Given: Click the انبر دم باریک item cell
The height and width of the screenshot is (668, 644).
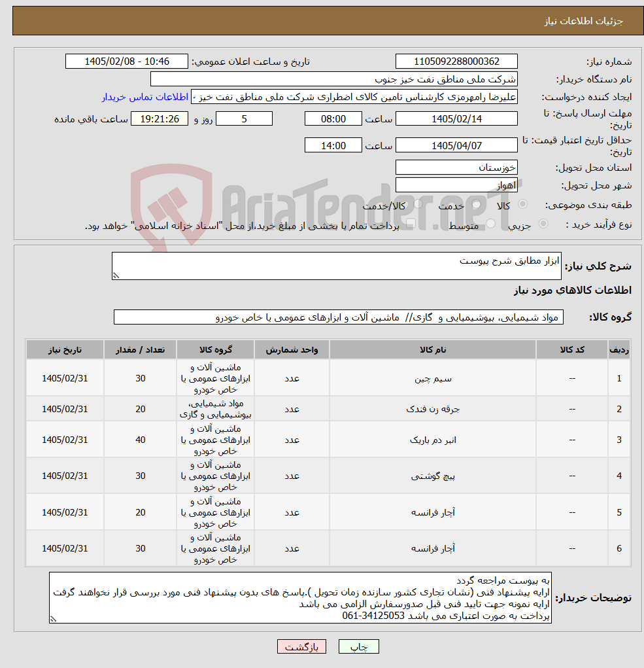Looking at the screenshot, I should pos(432,440).
